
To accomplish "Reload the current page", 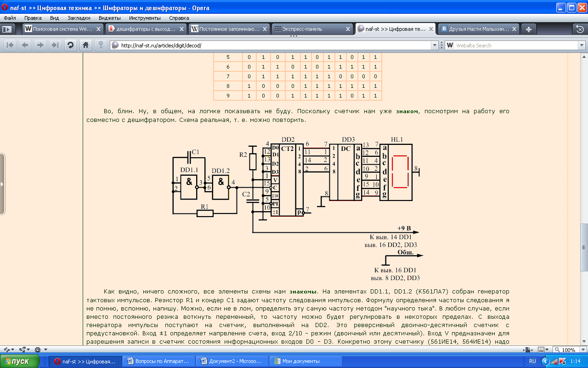I will [x=70, y=45].
